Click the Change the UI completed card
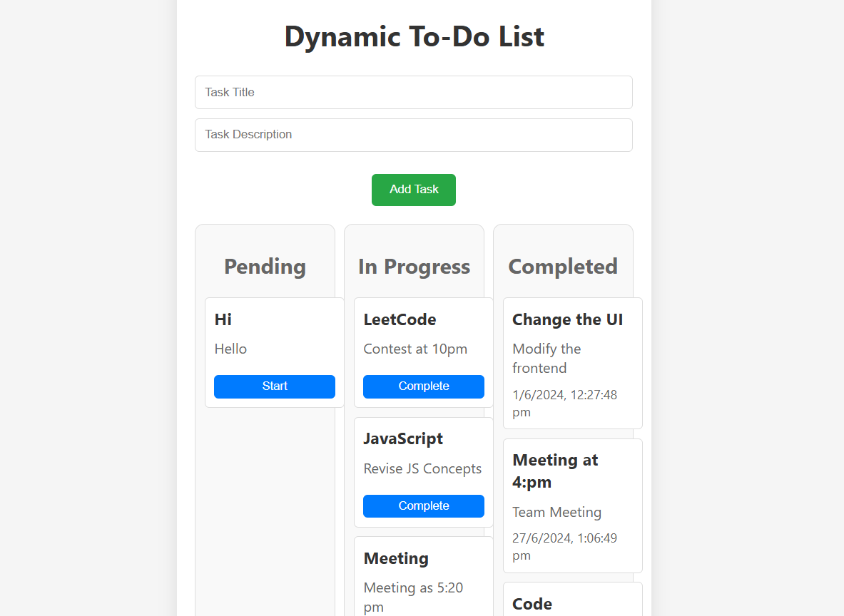Image resolution: width=844 pixels, height=616 pixels. pyautogui.click(x=573, y=363)
